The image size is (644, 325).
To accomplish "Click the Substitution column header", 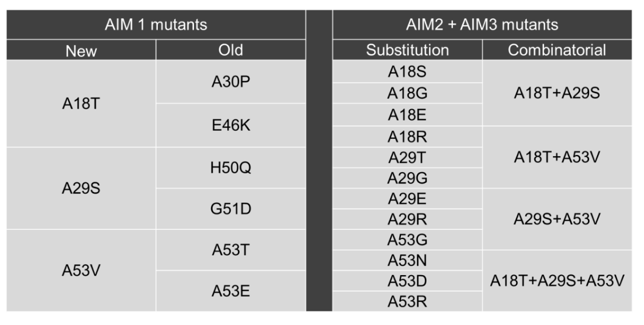I will (x=407, y=50).
